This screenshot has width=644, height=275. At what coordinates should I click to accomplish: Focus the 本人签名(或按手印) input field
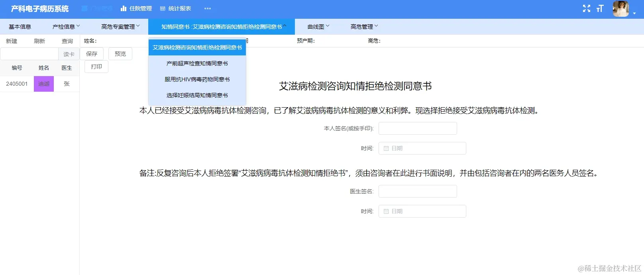(x=418, y=128)
